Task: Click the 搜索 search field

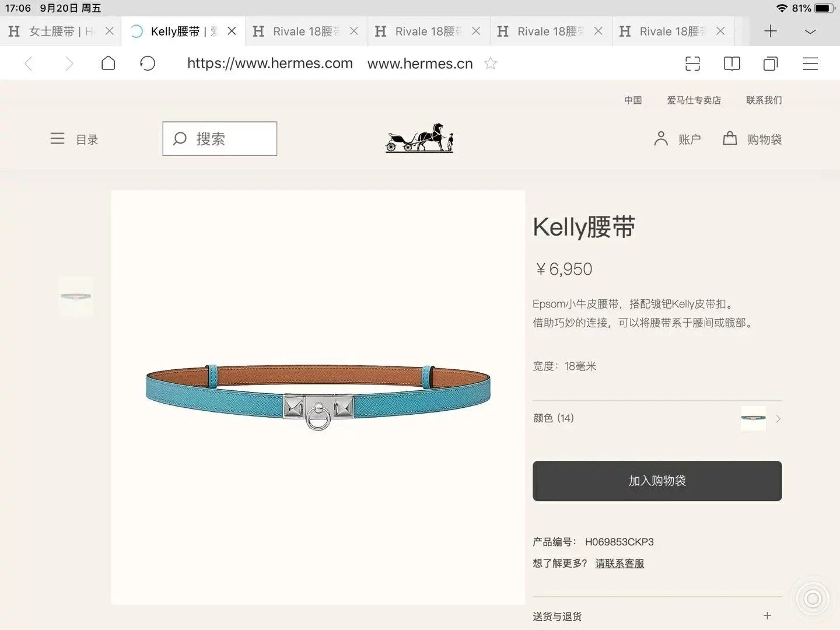Action: (220, 139)
